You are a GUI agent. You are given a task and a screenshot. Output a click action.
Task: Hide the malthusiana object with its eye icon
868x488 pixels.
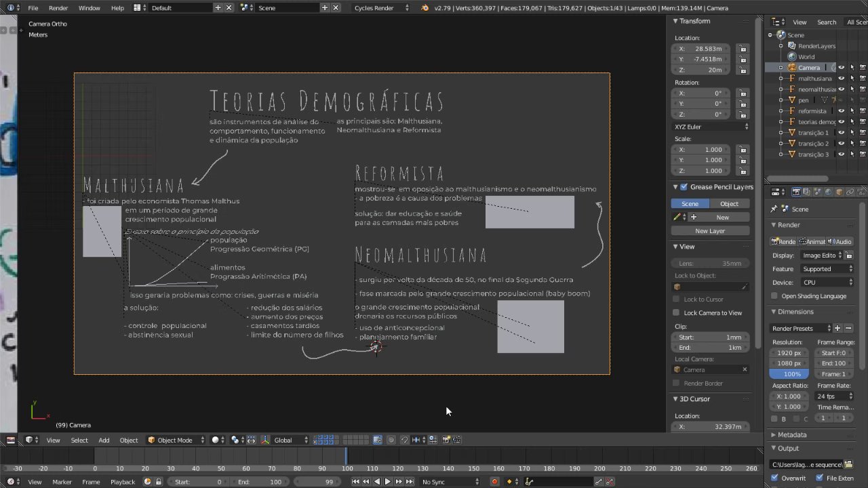[842, 79]
